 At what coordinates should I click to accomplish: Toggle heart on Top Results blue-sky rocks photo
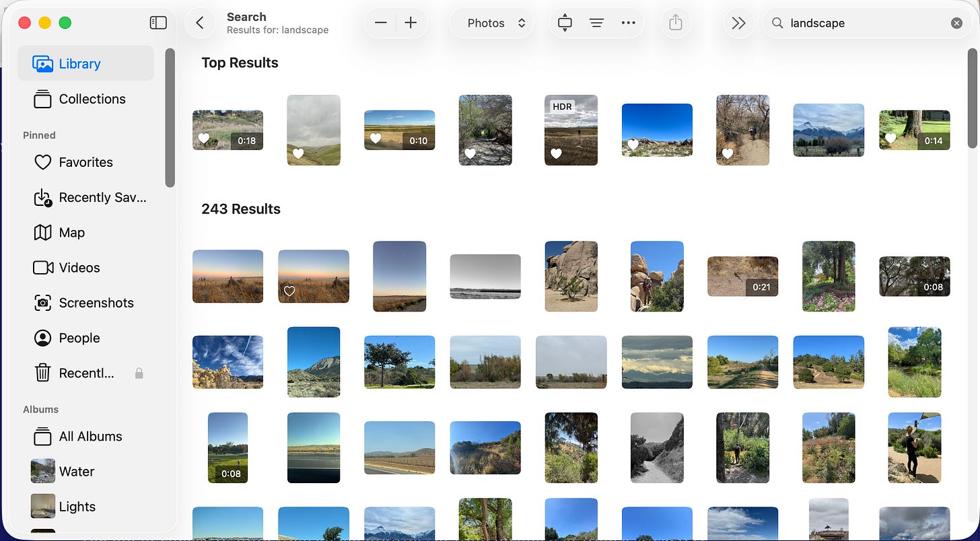633,145
